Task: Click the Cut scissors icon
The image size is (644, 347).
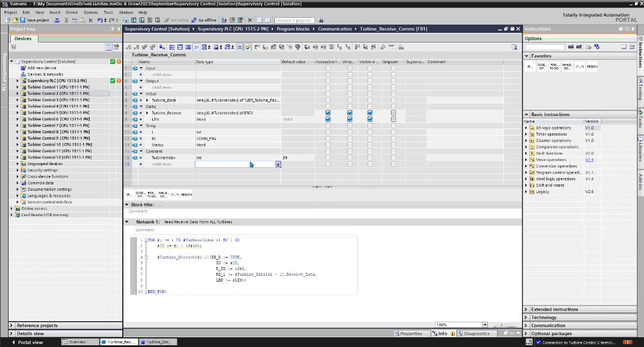Action: (67, 20)
